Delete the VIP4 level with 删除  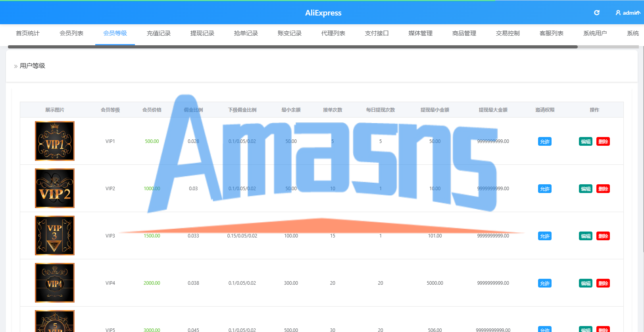coord(603,283)
